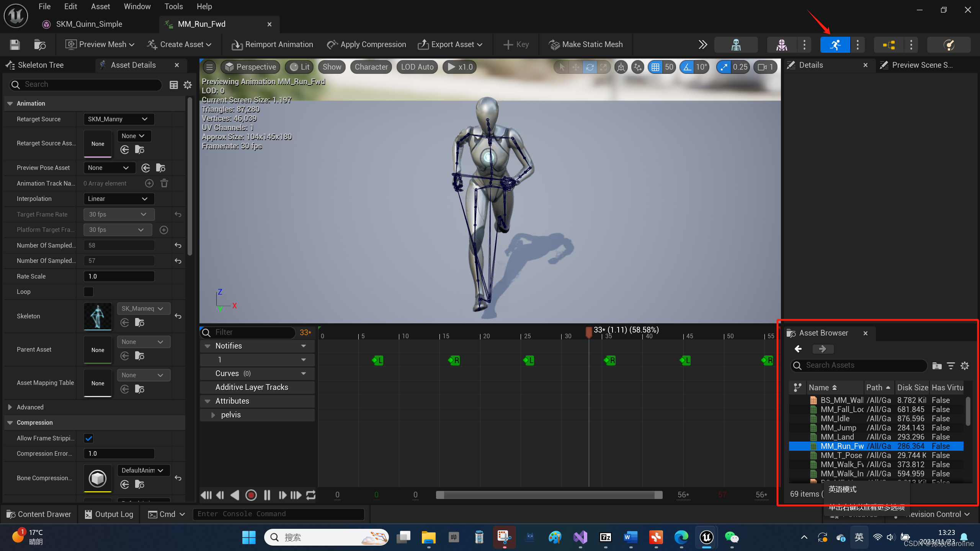Open the Retarget Source SKM_Manny dropdown

point(118,119)
